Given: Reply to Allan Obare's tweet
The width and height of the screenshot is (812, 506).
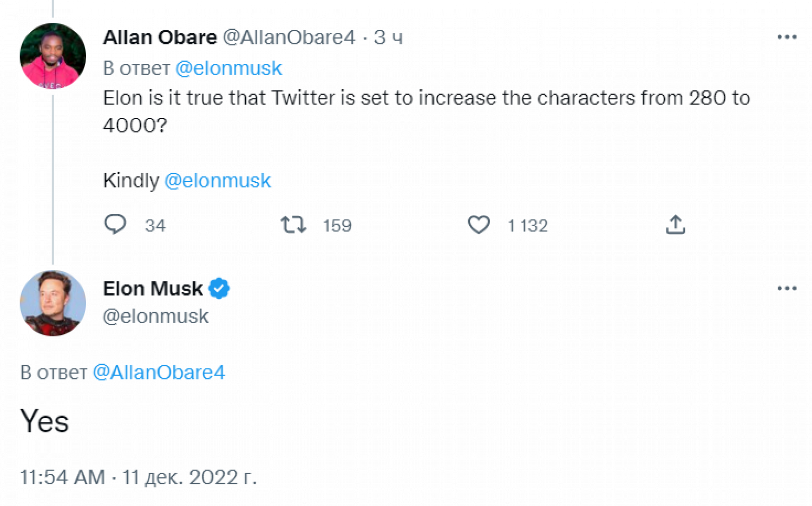Looking at the screenshot, I should pos(115,224).
